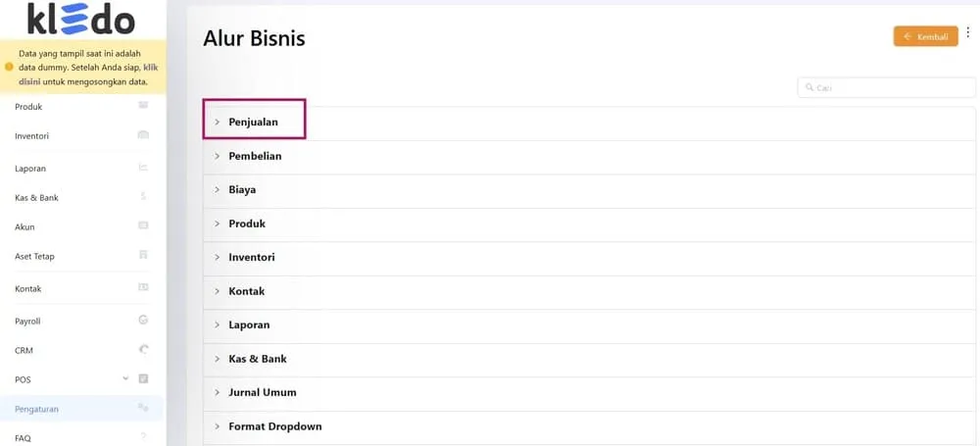The image size is (980, 446).
Task: Expand the Format Dropdown section
Action: [274, 426]
